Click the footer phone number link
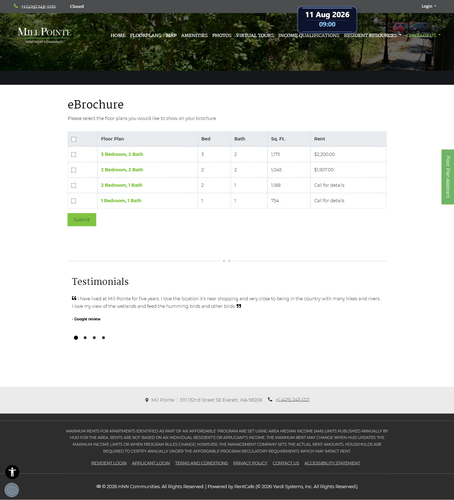This screenshot has height=500, width=454. (292, 400)
